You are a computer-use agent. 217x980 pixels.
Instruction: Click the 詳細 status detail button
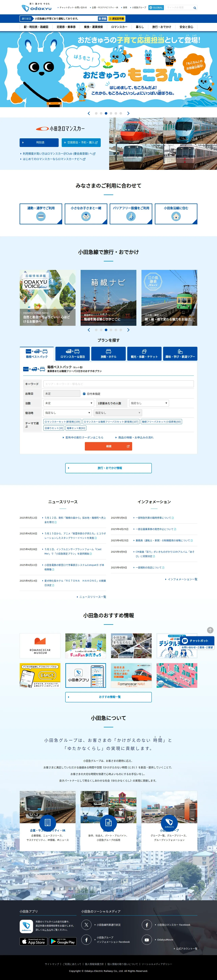[103, 19]
